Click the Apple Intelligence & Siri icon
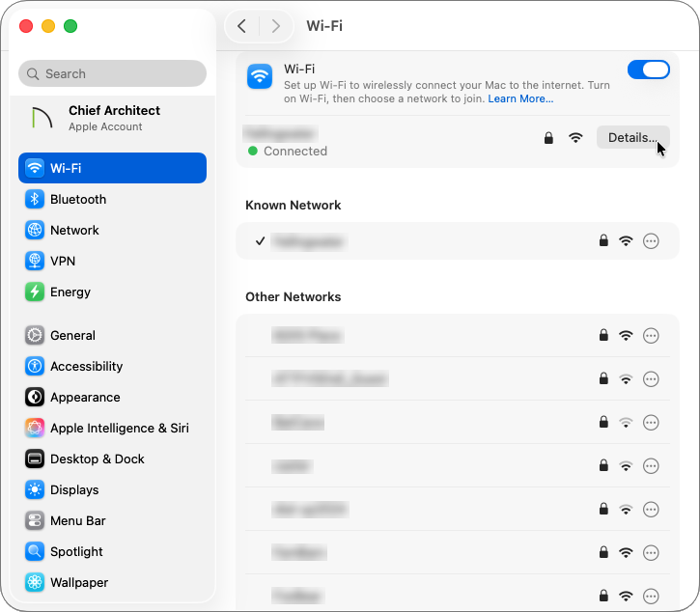This screenshot has width=700, height=612. click(35, 428)
